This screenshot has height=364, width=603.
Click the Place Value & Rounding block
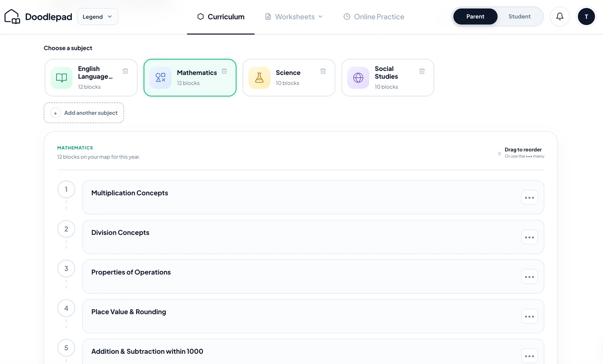click(313, 316)
